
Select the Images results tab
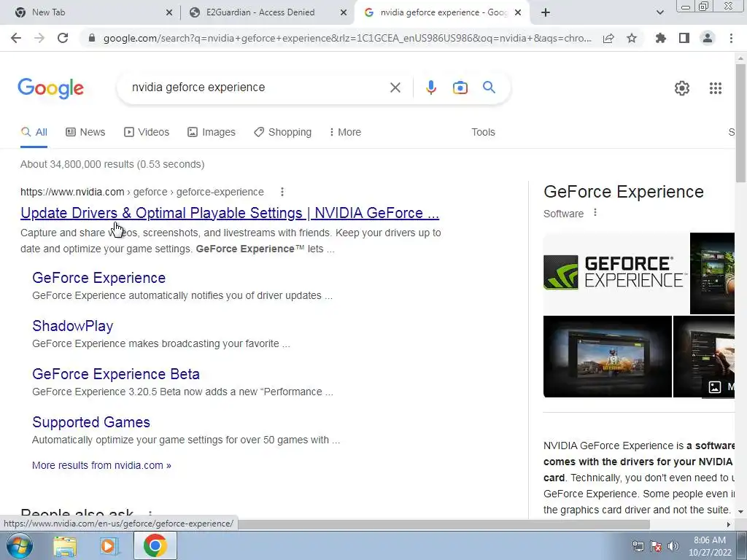point(211,132)
